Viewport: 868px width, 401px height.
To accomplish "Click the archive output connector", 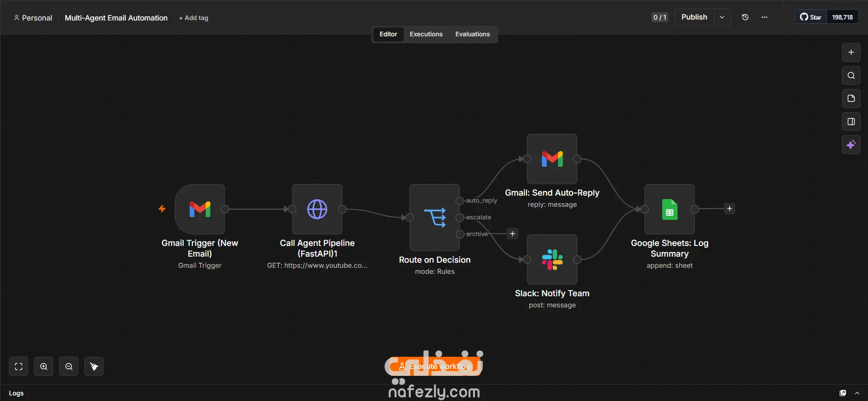I will pos(460,234).
